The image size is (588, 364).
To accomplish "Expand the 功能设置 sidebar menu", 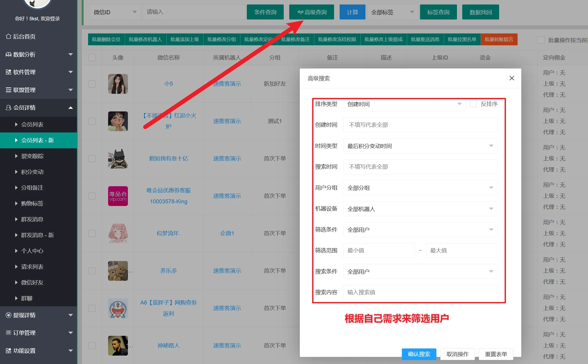I will pos(38,351).
